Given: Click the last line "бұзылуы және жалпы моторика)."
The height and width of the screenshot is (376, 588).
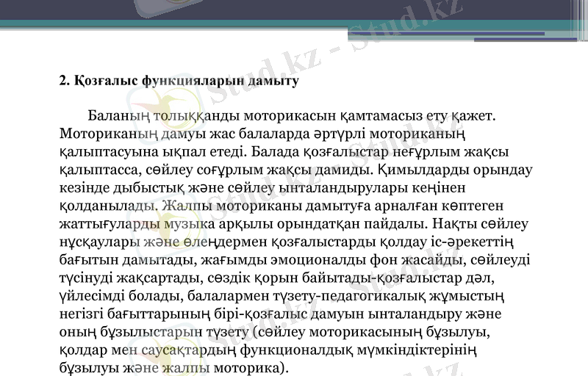Looking at the screenshot, I should click(174, 367).
